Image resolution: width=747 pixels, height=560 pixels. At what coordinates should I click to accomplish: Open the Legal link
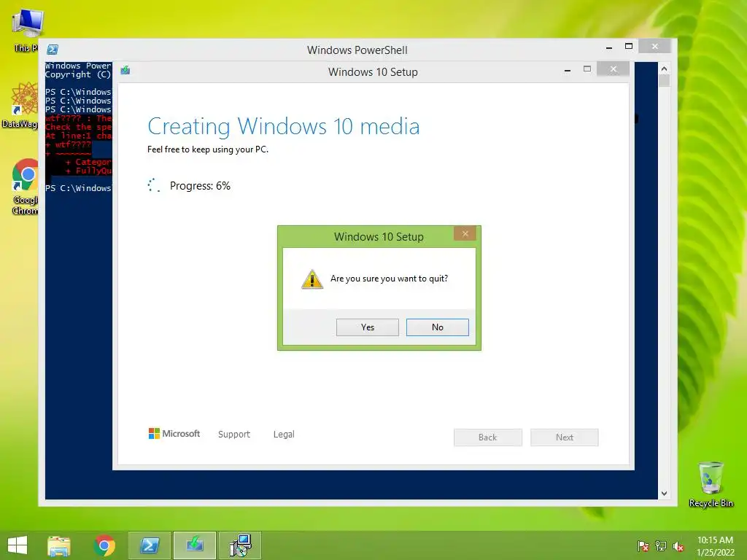284,435
